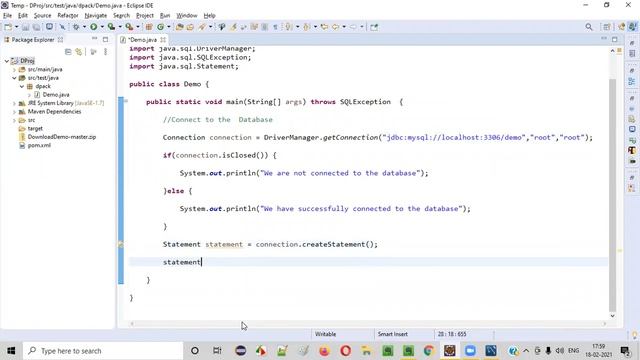Image resolution: width=640 pixels, height=360 pixels.
Task: Click the taskbar search box
Action: click(x=102, y=351)
